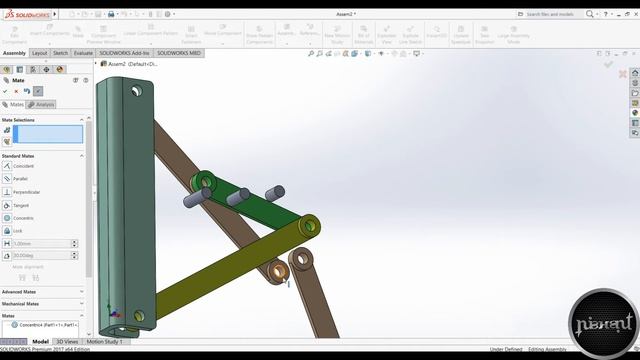Switch to the SOLIDWORKS MBD tab
This screenshot has height=360, width=640.
[x=179, y=53]
